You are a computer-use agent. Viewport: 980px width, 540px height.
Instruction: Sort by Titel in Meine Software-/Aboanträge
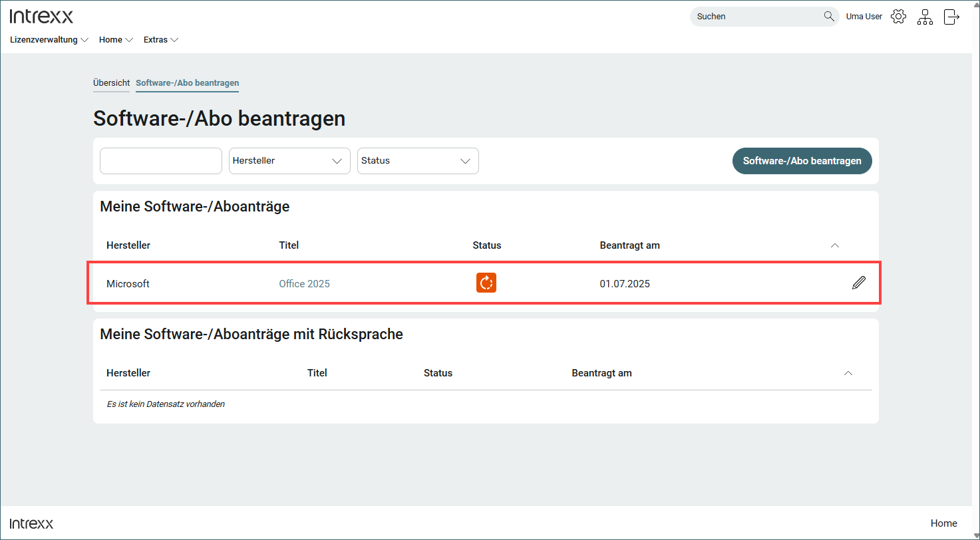[289, 245]
